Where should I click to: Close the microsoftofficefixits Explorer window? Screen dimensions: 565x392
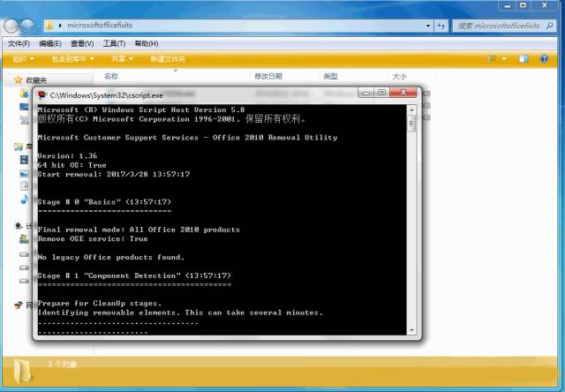[x=545, y=5]
